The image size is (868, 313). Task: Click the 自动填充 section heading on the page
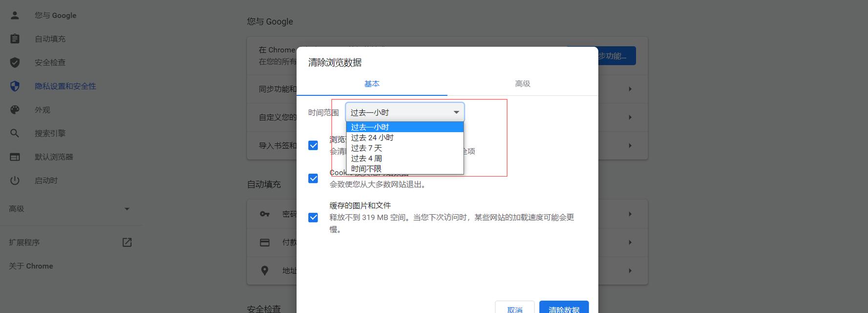point(264,184)
